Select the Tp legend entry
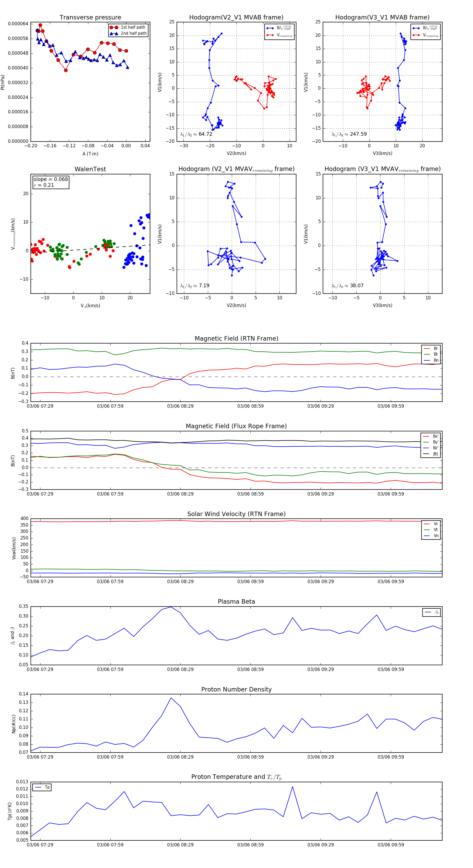Image resolution: width=473 pixels, height=868 pixels. (42, 787)
